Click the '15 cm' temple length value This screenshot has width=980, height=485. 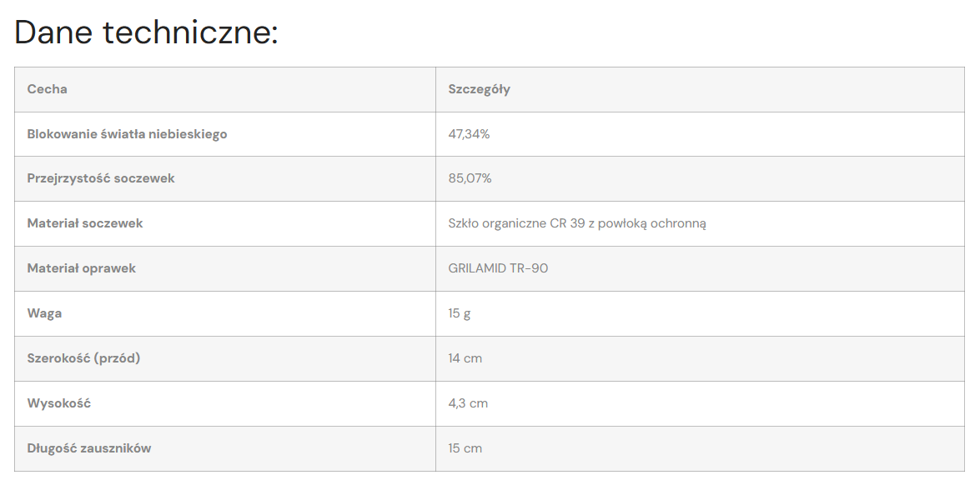[x=465, y=448]
